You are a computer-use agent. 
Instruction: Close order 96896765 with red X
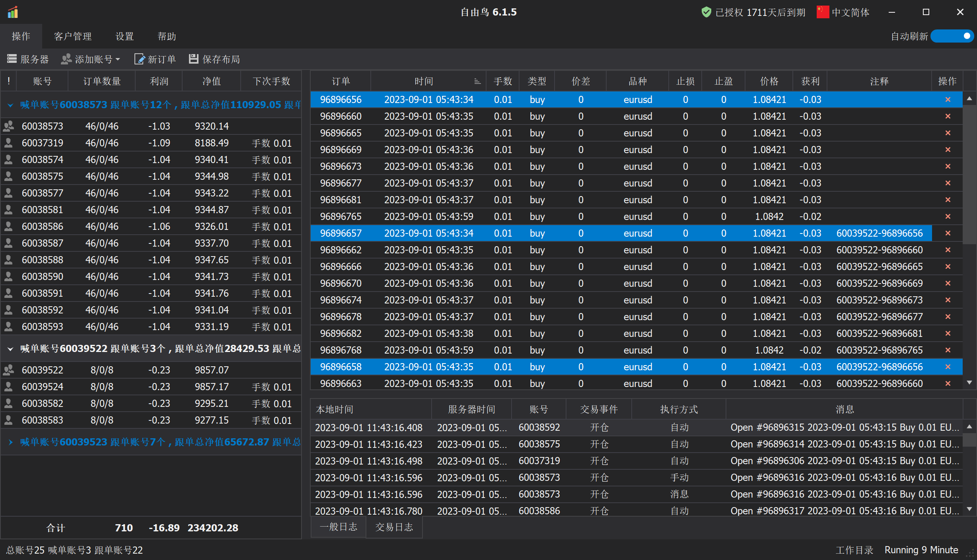point(948,216)
